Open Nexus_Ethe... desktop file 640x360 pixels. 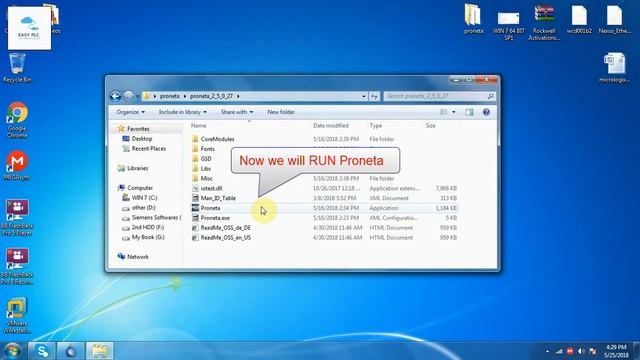(615, 19)
